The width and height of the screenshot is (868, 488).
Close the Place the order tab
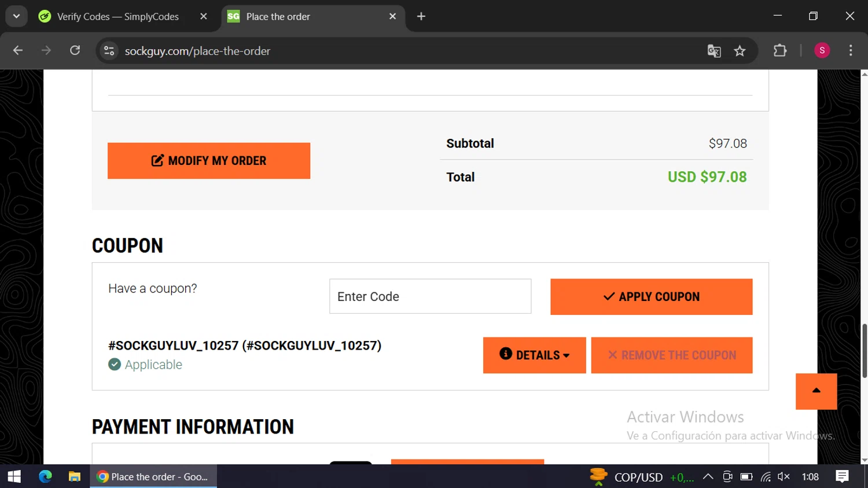click(x=392, y=16)
